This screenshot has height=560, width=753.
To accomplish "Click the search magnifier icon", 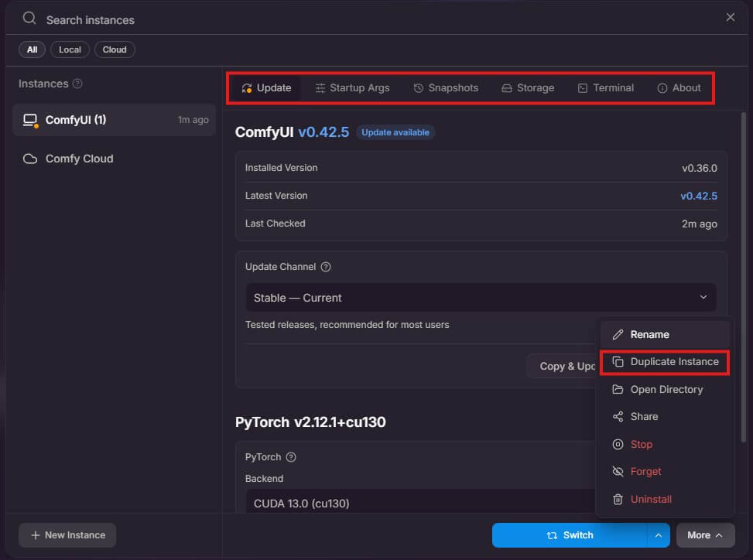I will pyautogui.click(x=29, y=19).
